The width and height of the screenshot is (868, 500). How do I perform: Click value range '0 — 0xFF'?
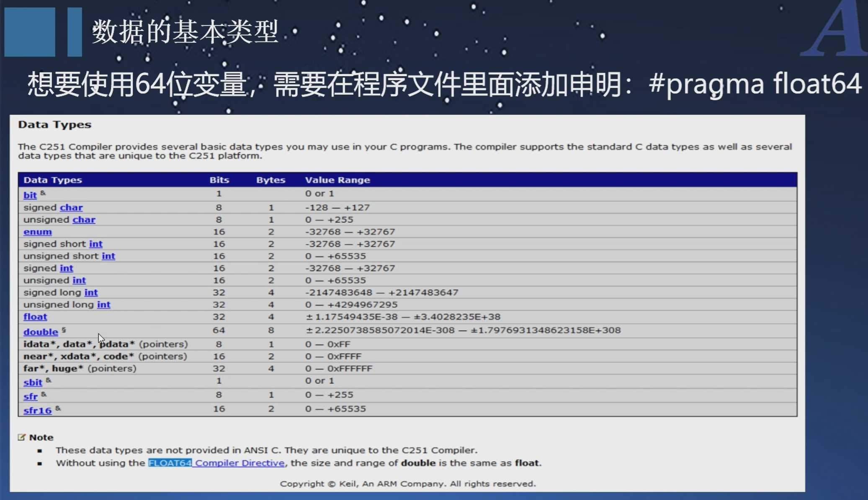tap(328, 344)
